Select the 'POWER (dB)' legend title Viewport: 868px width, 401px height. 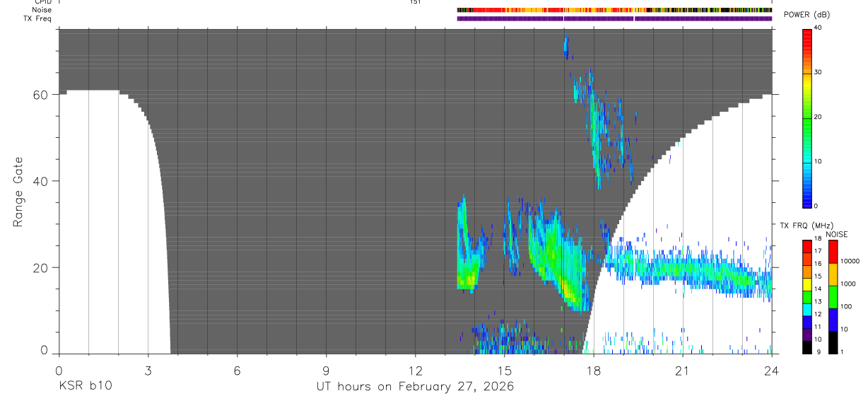(x=808, y=15)
